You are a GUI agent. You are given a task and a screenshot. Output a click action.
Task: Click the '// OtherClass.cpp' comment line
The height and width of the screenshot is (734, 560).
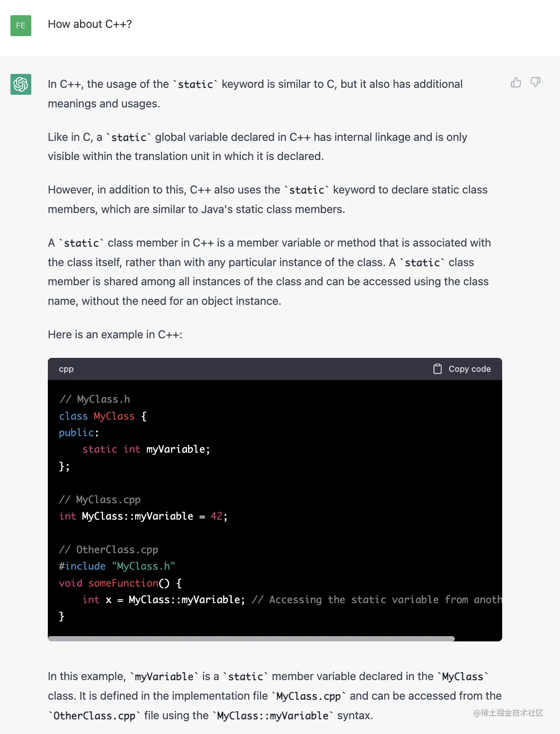[109, 550]
